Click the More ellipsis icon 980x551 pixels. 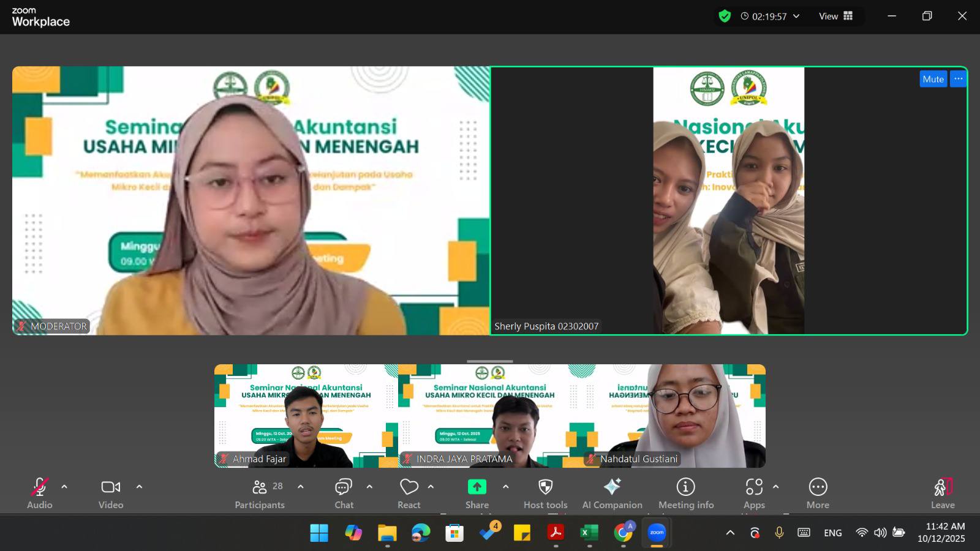[x=817, y=487]
